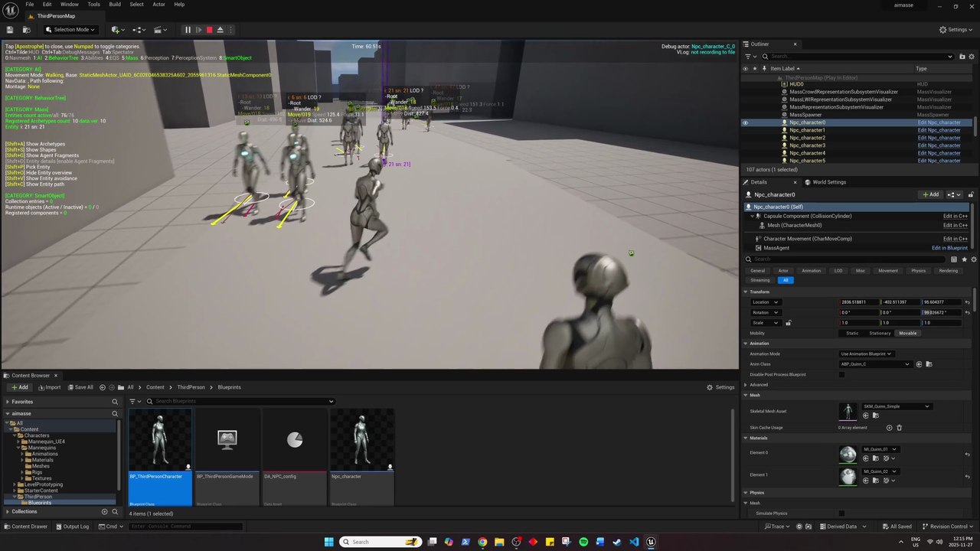Toggle the Details panel lock icon
The height and width of the screenshot is (551, 980).
[971, 194]
